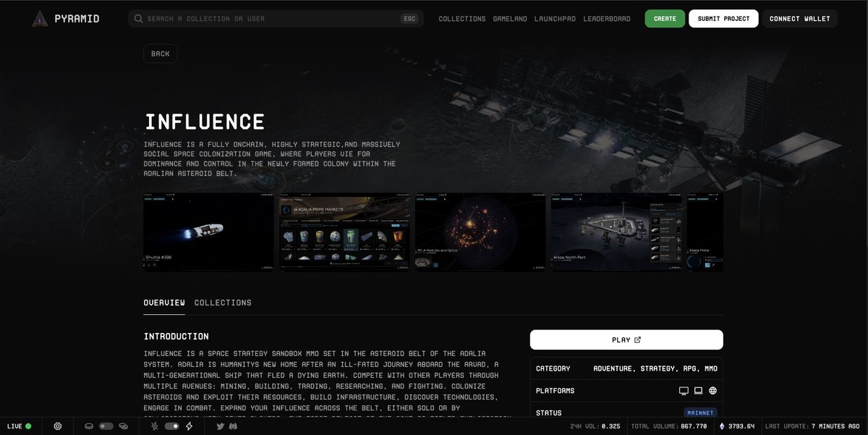The width and height of the screenshot is (868, 435).
Task: Open the Twitter link in the footer
Action: tap(221, 426)
